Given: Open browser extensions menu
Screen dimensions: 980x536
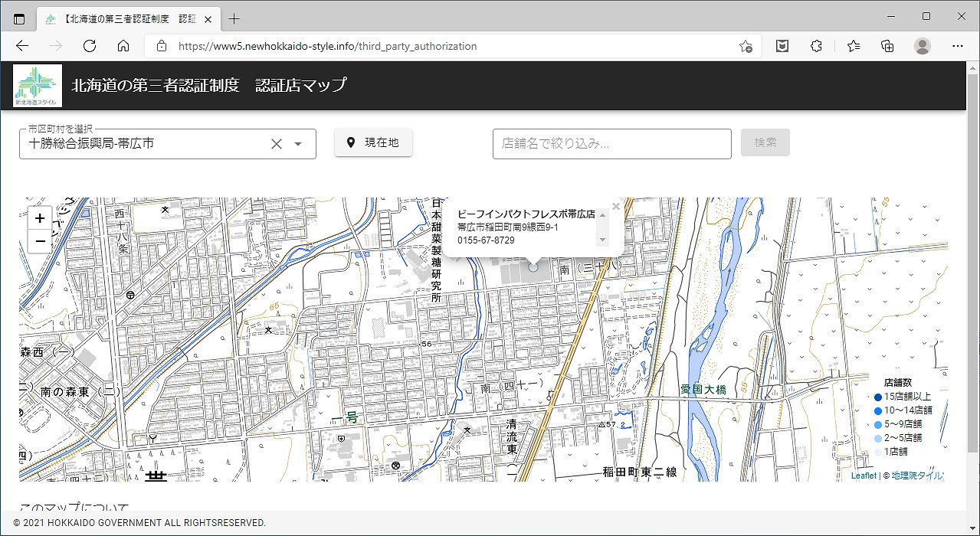Looking at the screenshot, I should click(x=816, y=46).
